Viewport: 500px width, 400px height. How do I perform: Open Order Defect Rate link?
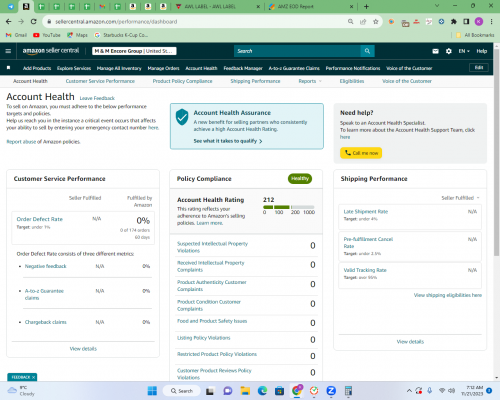tap(40, 219)
